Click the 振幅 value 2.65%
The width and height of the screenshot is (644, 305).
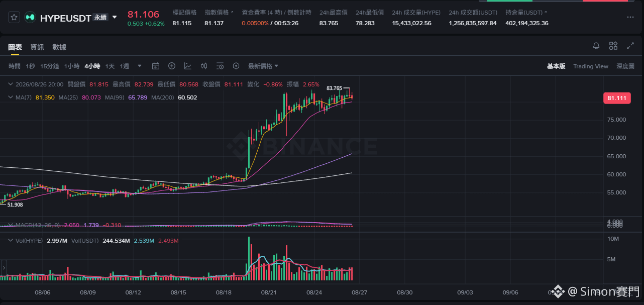tap(311, 84)
